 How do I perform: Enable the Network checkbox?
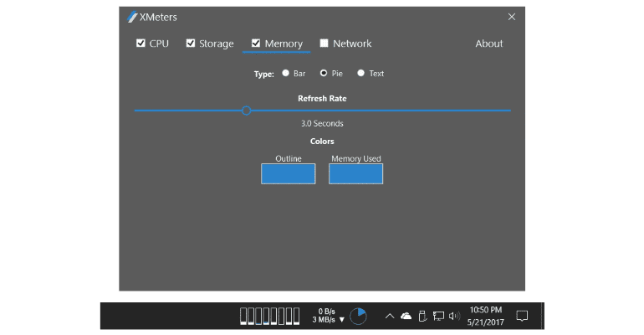tap(324, 44)
